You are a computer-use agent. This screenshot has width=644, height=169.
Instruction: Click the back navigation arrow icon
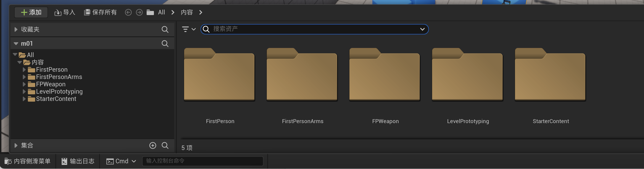click(x=128, y=12)
